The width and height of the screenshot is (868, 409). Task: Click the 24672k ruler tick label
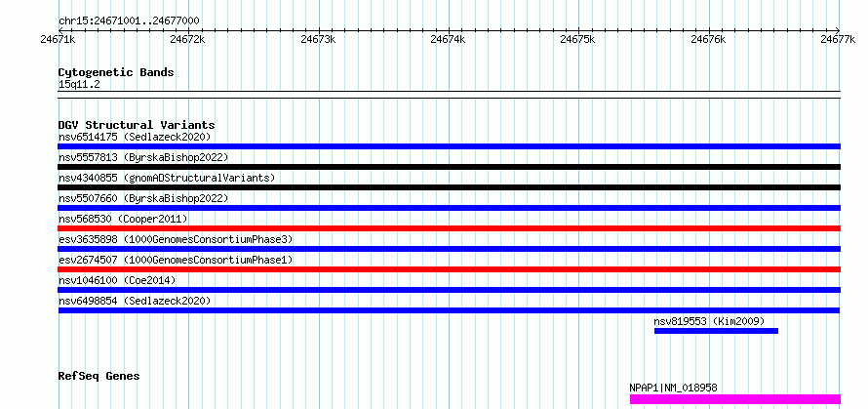[188, 39]
